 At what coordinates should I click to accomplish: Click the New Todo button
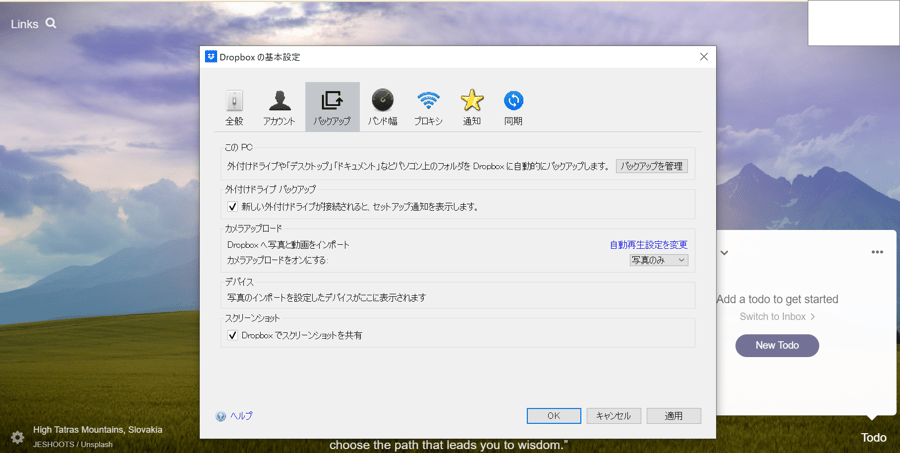[777, 346]
